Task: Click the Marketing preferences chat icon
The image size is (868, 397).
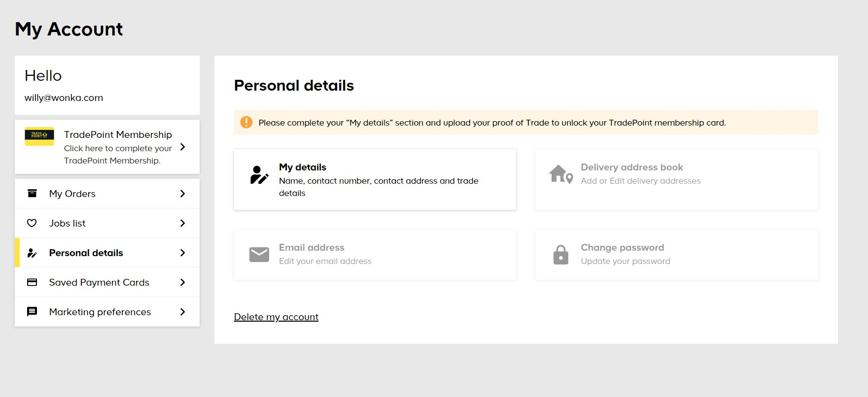Action: (x=32, y=312)
